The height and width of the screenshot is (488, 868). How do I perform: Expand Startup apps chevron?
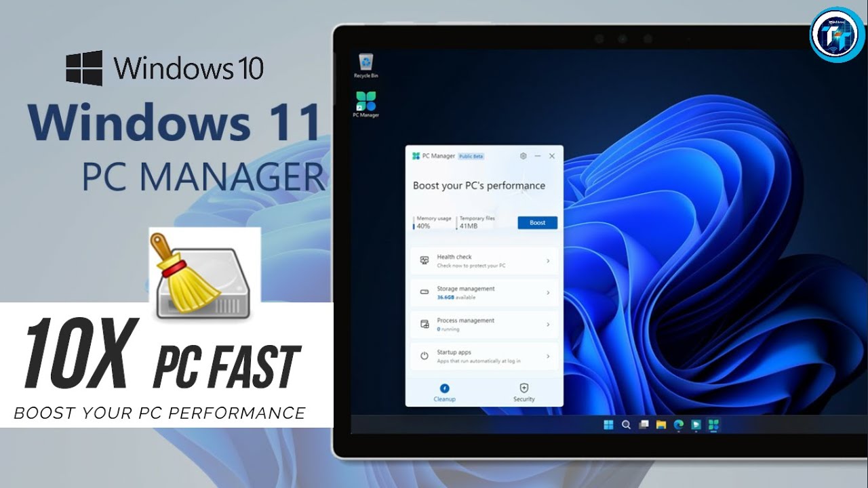[x=548, y=357]
